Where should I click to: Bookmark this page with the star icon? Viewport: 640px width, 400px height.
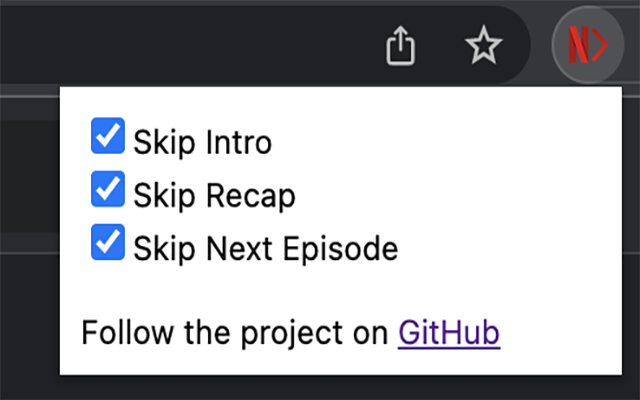(483, 45)
